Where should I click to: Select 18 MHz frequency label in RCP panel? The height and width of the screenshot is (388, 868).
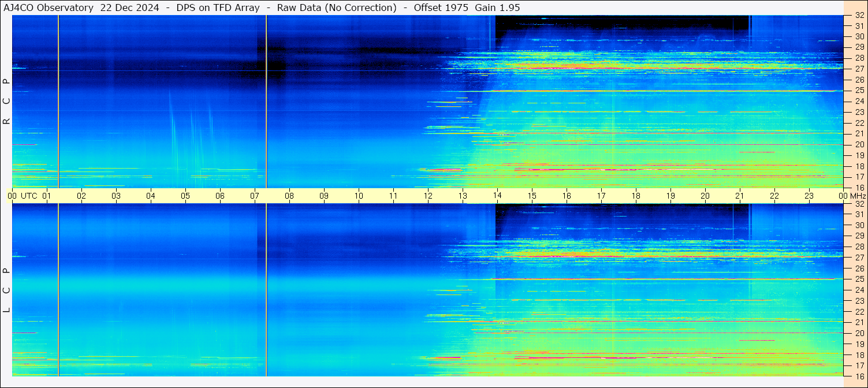(859, 166)
